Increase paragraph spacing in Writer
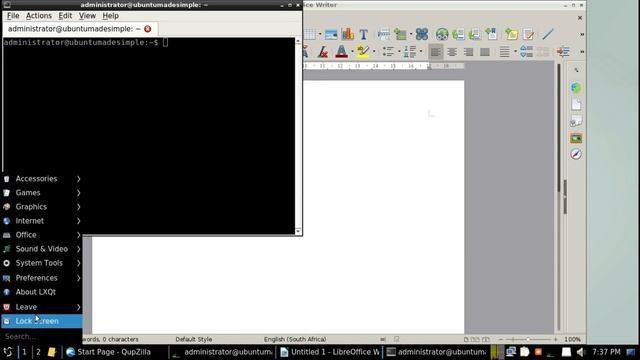 [527, 52]
